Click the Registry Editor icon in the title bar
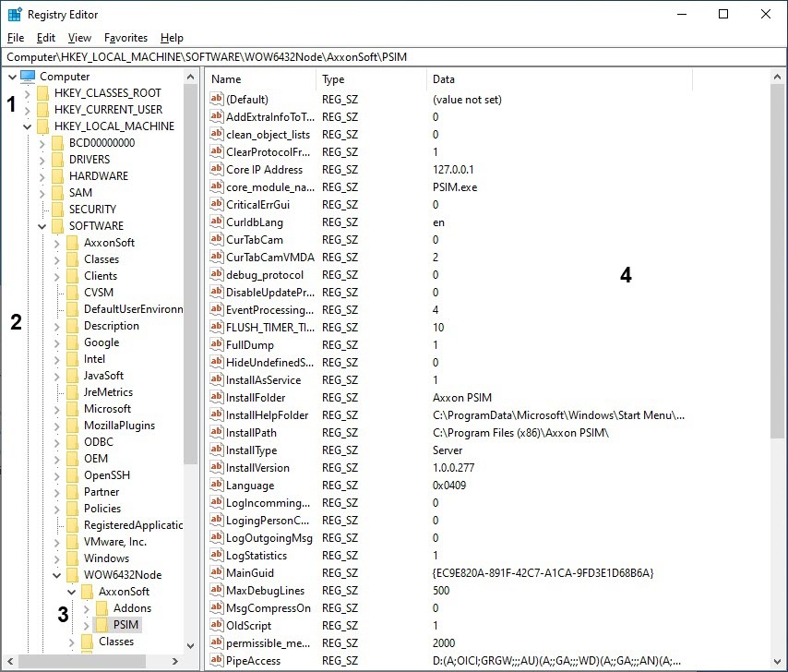 (15, 15)
